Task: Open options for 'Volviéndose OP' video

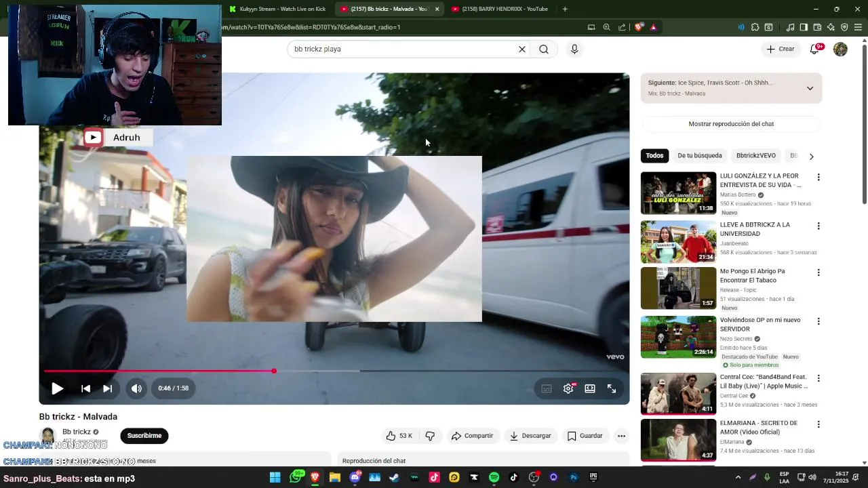Action: [x=818, y=321]
